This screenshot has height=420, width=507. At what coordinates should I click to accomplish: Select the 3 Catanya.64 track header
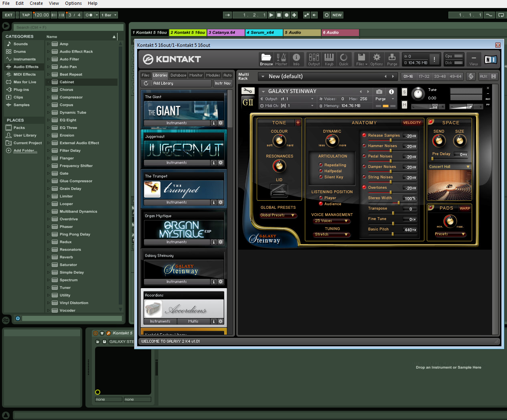226,32
